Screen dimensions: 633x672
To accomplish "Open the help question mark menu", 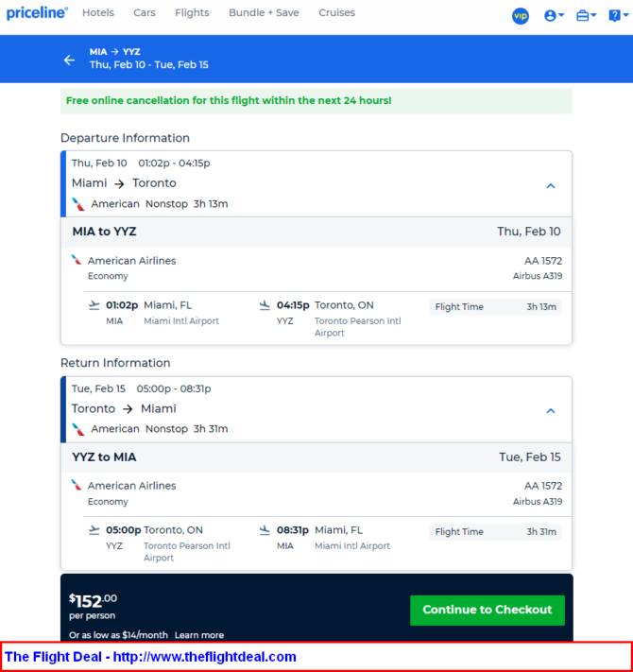I will pos(619,16).
